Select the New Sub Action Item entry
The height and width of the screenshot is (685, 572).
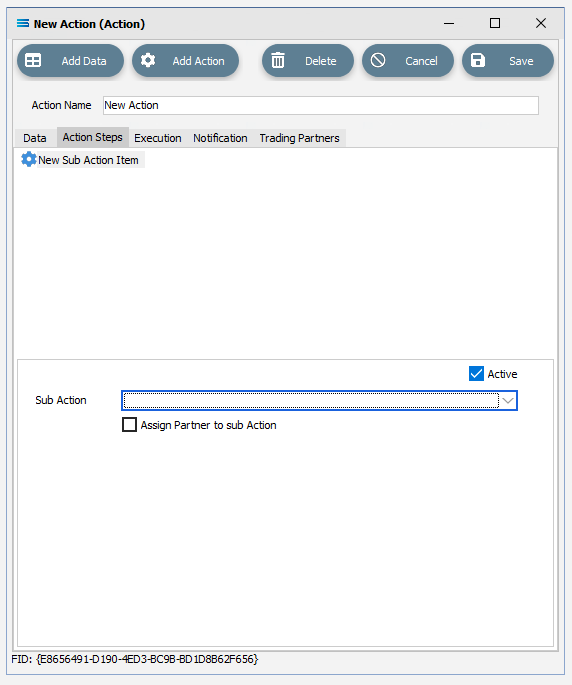[88, 160]
